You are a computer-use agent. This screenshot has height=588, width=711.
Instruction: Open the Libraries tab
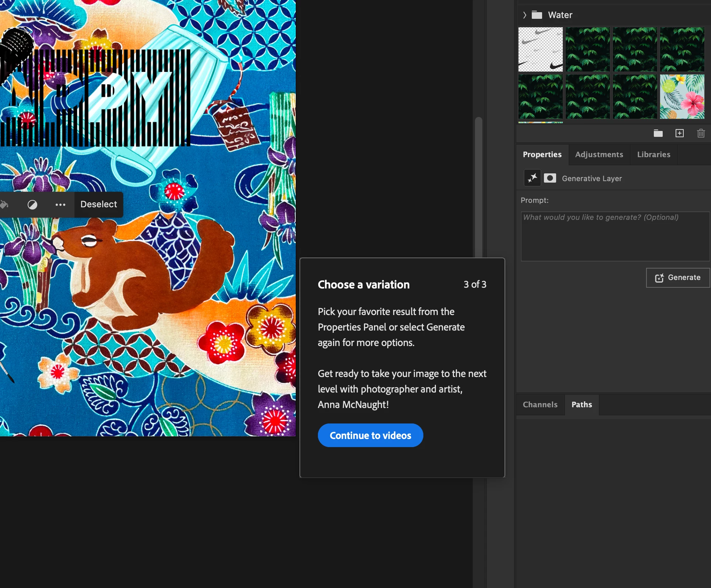[653, 155]
